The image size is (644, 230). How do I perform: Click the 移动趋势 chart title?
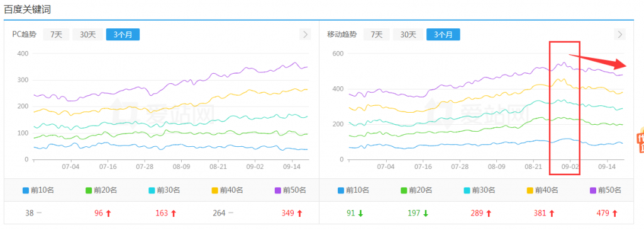341,35
